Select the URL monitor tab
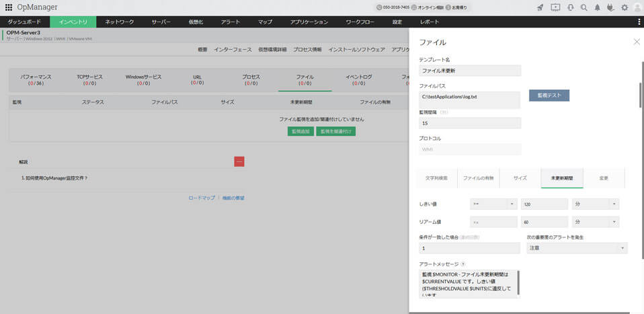Image resolution: width=644 pixels, height=314 pixels. 197,80
